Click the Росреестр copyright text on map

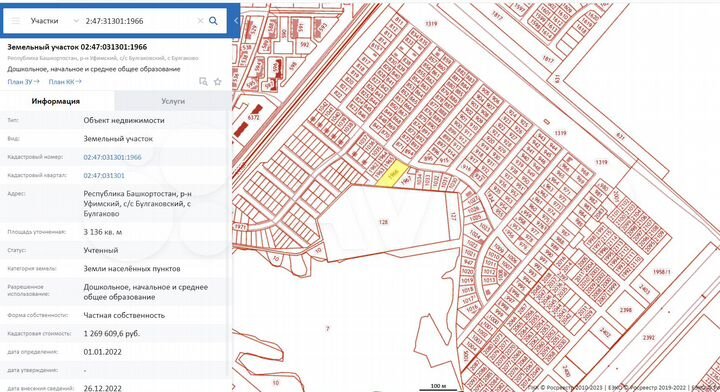pos(622,388)
